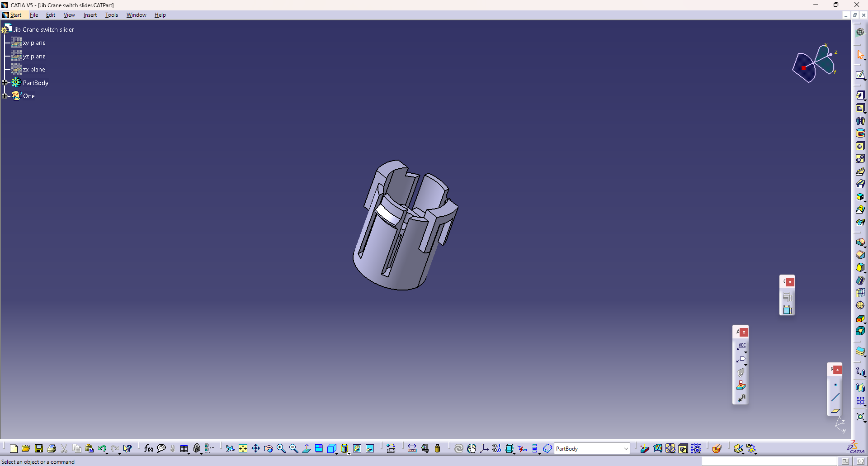Select the Pocket feature tool
This screenshot has width=868, height=466.
860,108
